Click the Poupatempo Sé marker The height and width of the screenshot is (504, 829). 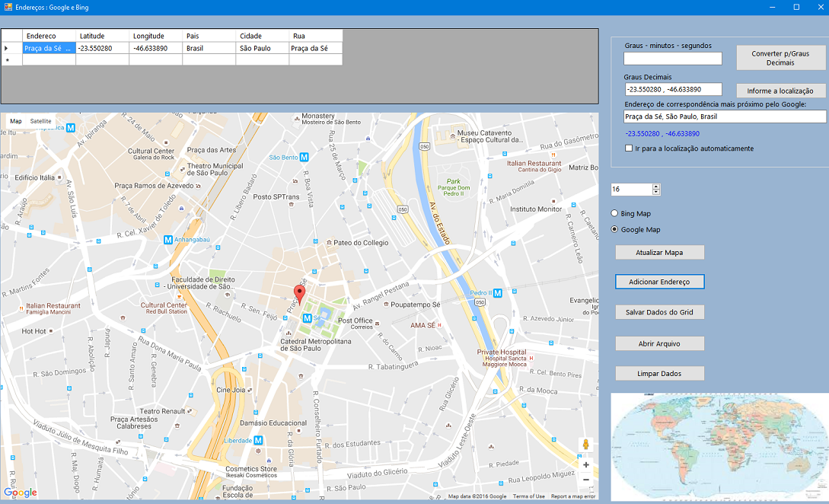386,304
